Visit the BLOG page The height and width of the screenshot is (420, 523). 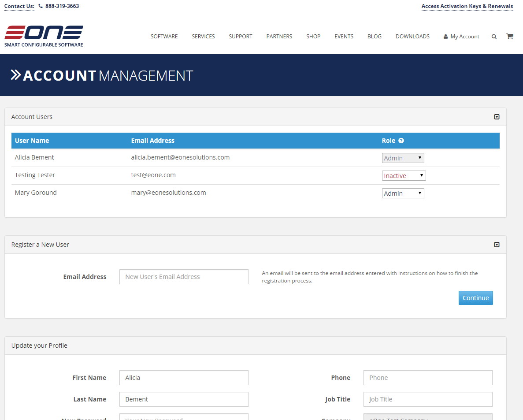click(x=375, y=37)
